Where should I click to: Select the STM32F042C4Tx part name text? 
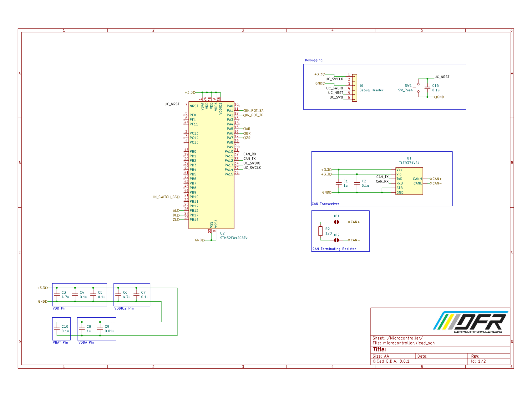pyautogui.click(x=234, y=238)
